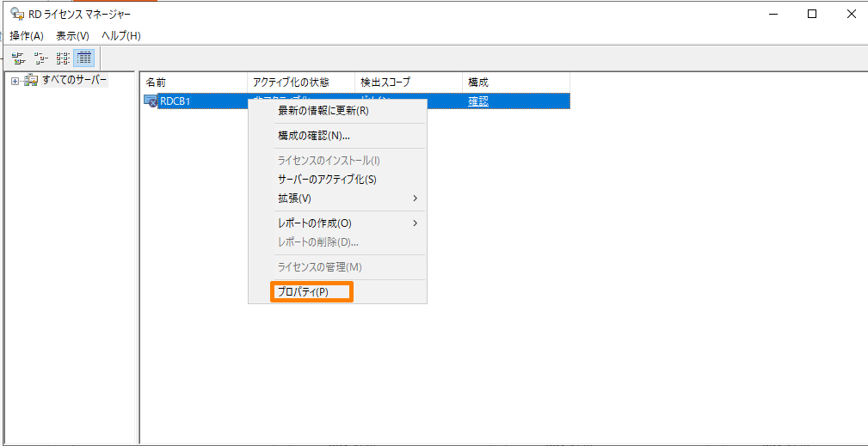Minimize the RD License Manager window

[x=772, y=15]
